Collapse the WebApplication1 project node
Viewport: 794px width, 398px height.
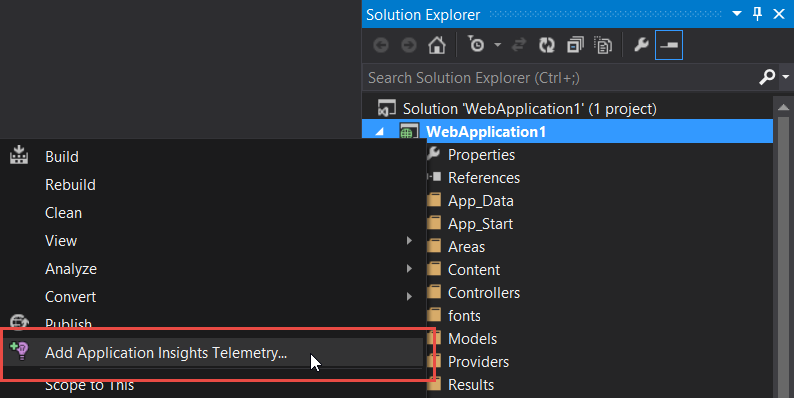pyautogui.click(x=379, y=132)
